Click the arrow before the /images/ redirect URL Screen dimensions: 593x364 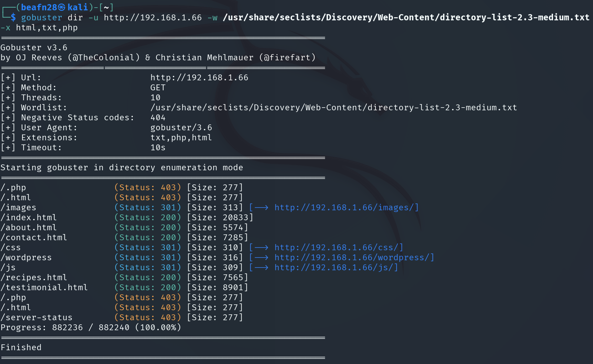click(261, 208)
